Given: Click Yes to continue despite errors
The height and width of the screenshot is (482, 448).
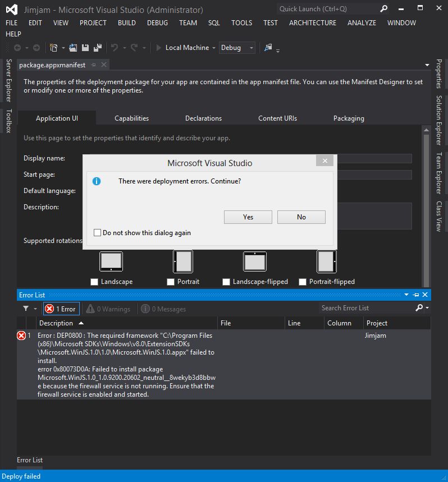Looking at the screenshot, I should coord(248,217).
